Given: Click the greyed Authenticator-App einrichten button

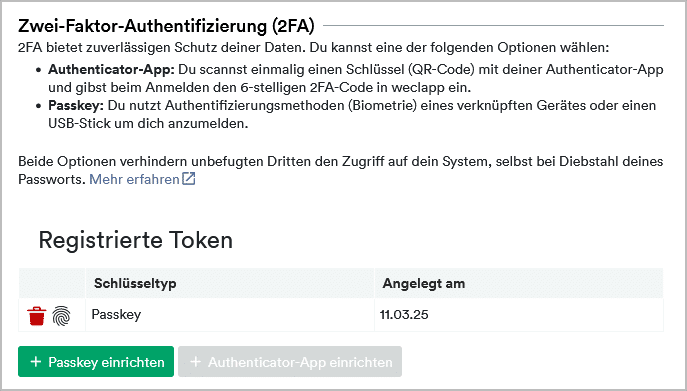Looking at the screenshot, I should pos(290,362).
